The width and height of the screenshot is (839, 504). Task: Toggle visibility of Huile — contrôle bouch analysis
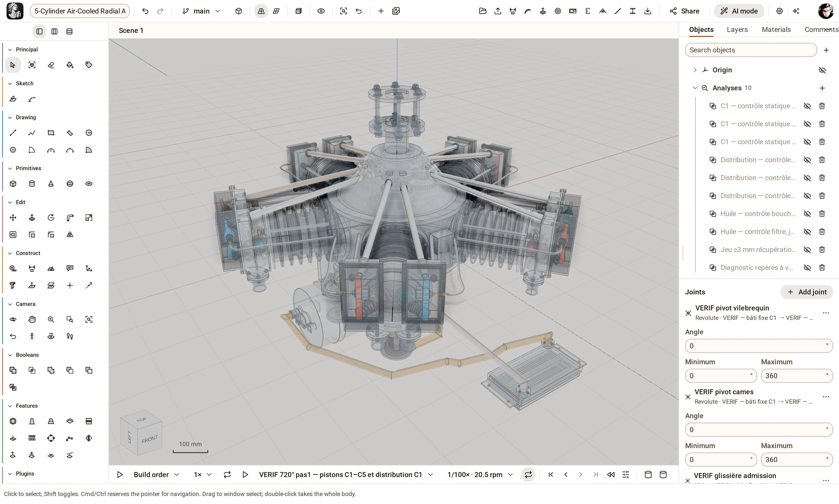(807, 214)
